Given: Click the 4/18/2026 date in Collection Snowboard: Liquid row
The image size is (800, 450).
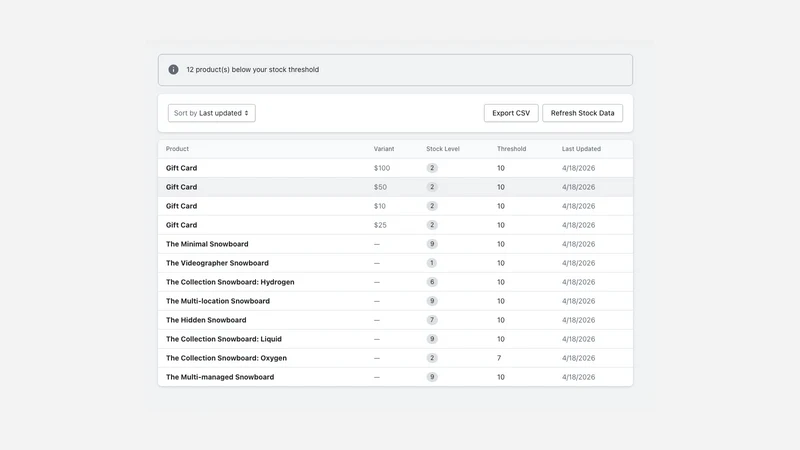Looking at the screenshot, I should 578,339.
